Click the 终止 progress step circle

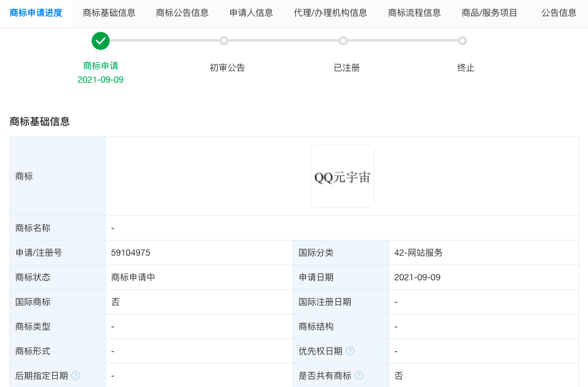[x=462, y=40]
